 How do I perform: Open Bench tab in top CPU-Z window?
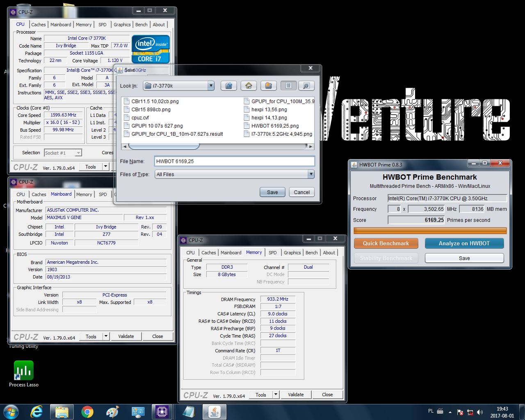click(141, 25)
